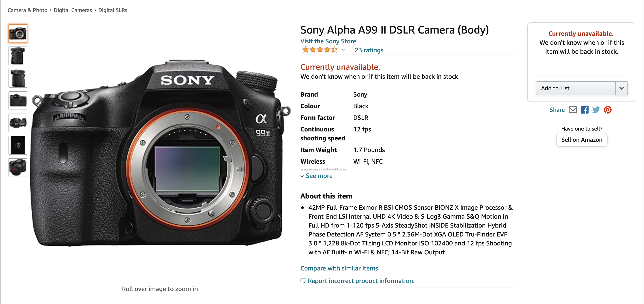Visit the Sony Store link
This screenshot has height=304, width=644.
click(x=328, y=41)
